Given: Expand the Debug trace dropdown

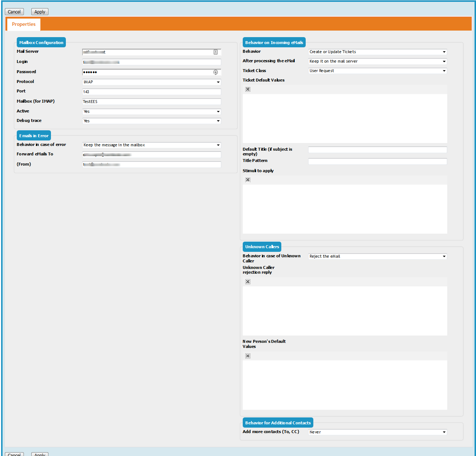Looking at the screenshot, I should (x=151, y=121).
